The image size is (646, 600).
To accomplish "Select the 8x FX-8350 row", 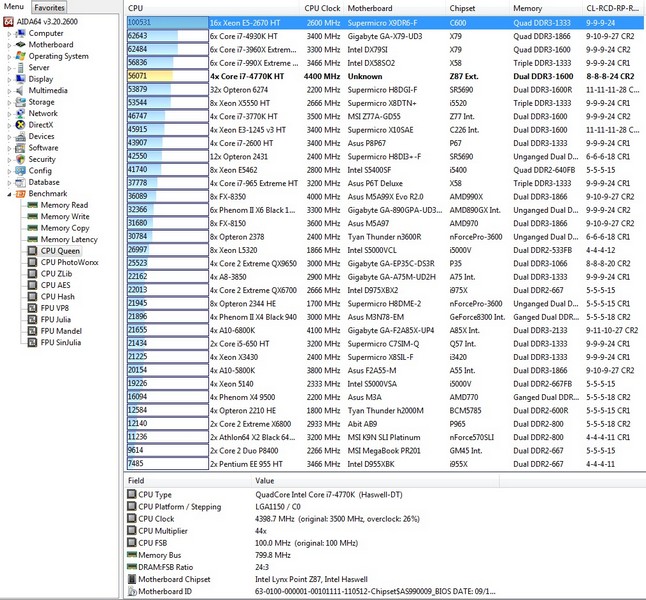I will [385, 197].
